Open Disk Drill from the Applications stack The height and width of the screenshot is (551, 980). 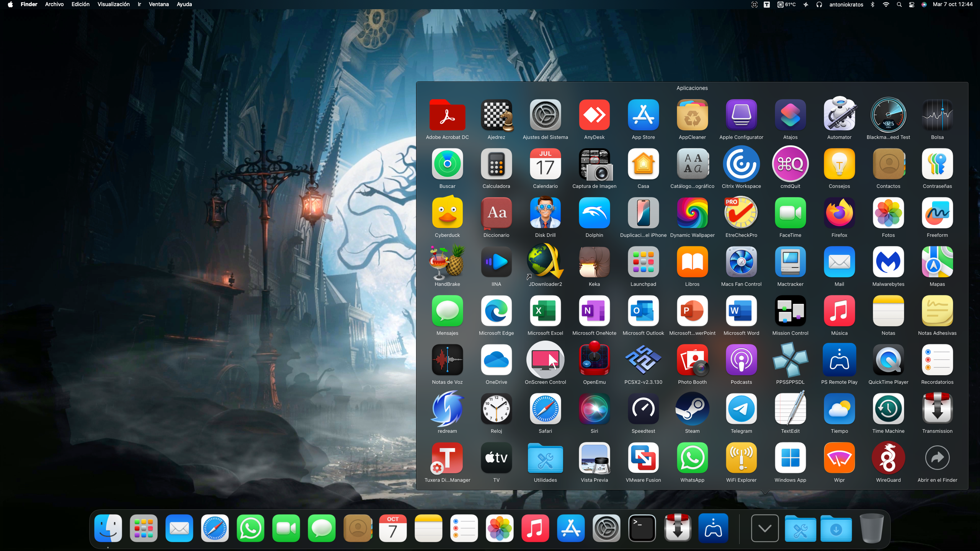click(545, 213)
